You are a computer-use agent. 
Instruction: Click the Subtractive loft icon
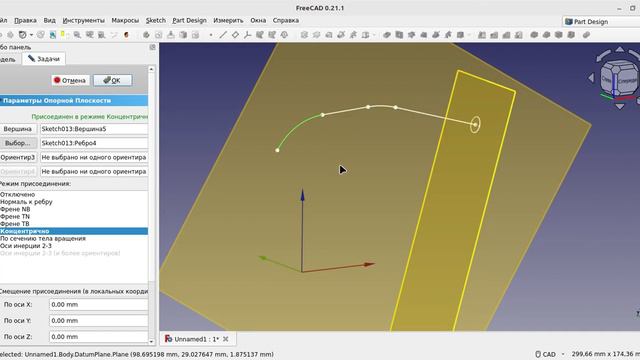423,35
